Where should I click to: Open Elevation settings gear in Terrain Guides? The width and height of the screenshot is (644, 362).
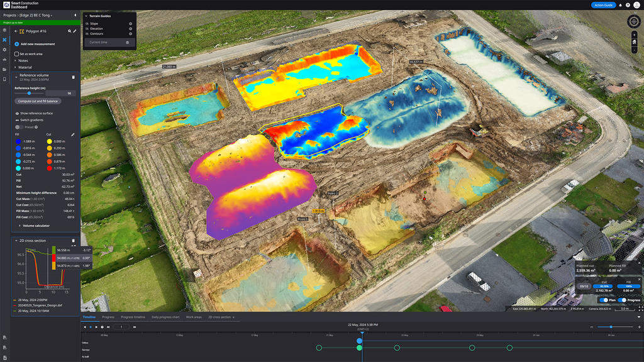[x=131, y=29]
